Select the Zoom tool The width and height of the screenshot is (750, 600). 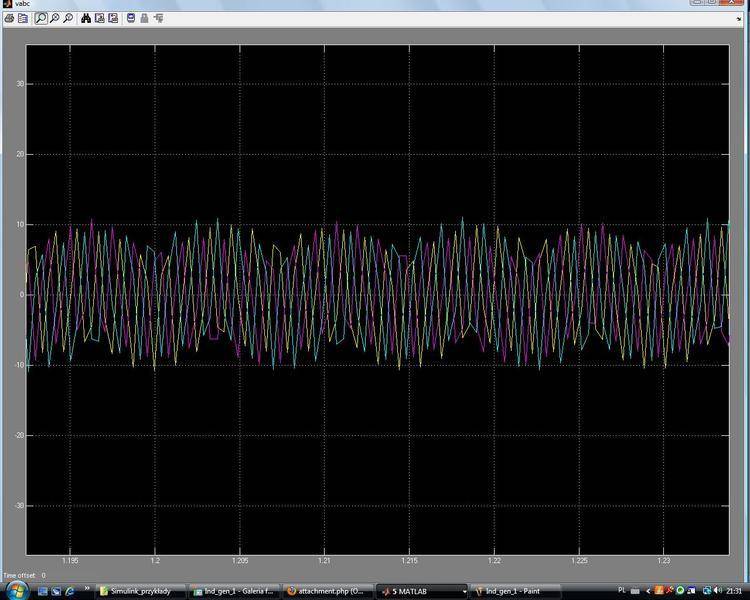tap(40, 18)
